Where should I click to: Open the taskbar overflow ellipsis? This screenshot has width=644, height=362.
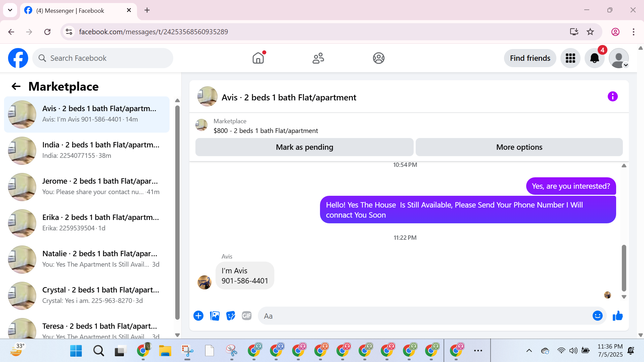point(478,351)
